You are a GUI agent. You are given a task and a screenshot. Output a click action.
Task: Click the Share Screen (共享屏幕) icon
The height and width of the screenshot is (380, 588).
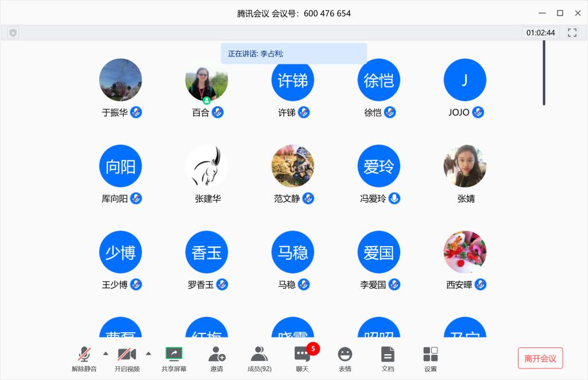click(173, 354)
